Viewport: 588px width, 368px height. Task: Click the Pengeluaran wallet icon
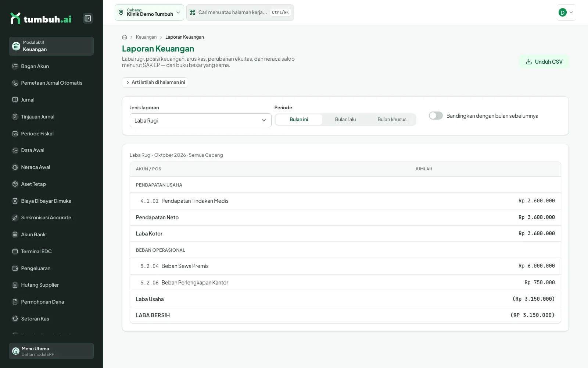pos(15,268)
